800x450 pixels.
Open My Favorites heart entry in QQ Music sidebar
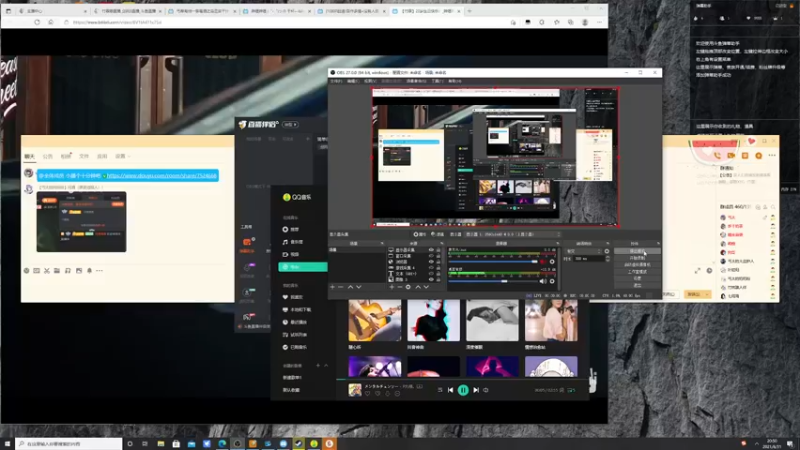[x=293, y=297]
